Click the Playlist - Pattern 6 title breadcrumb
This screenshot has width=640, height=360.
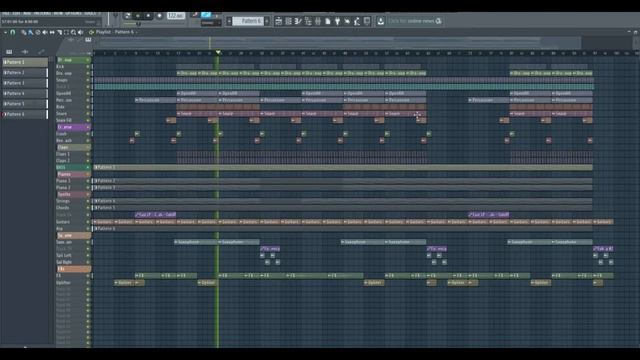(x=115, y=32)
